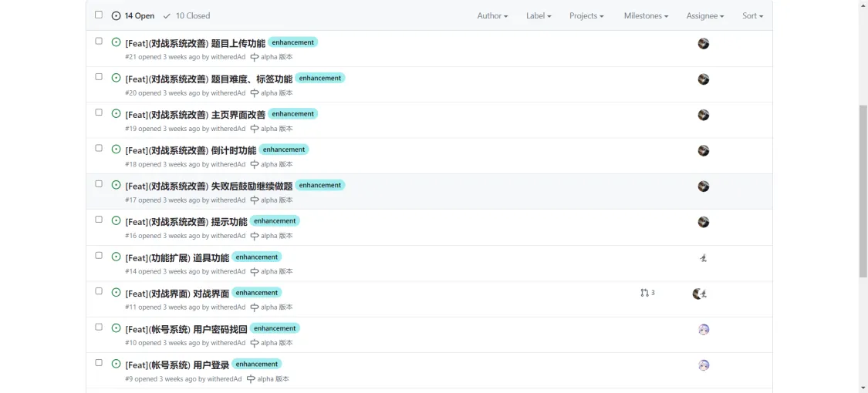
Task: Show the 14 Open issues
Action: 133,16
